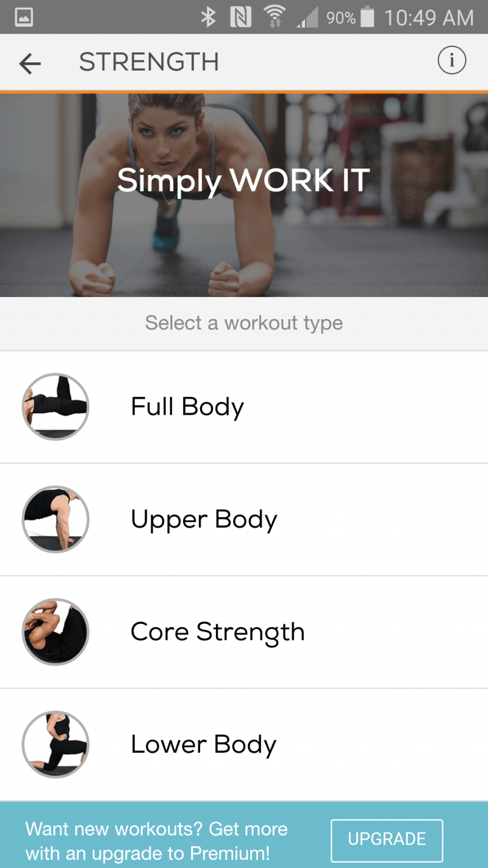Screen dimensions: 488x868
Task: Tap the Premium upgrade banner text
Action: 156,841
